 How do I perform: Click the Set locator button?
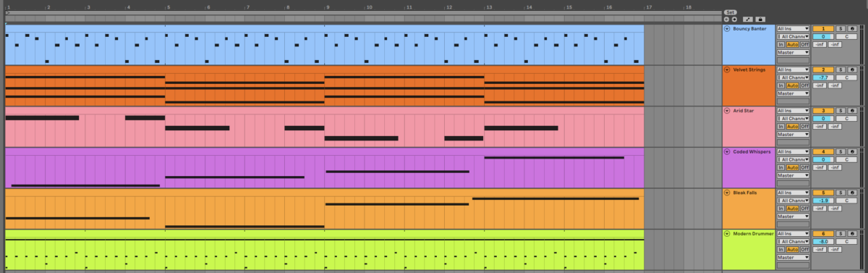[731, 12]
